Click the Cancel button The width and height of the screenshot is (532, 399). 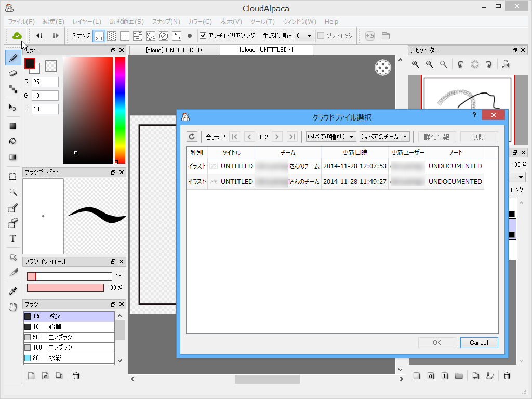pos(478,343)
